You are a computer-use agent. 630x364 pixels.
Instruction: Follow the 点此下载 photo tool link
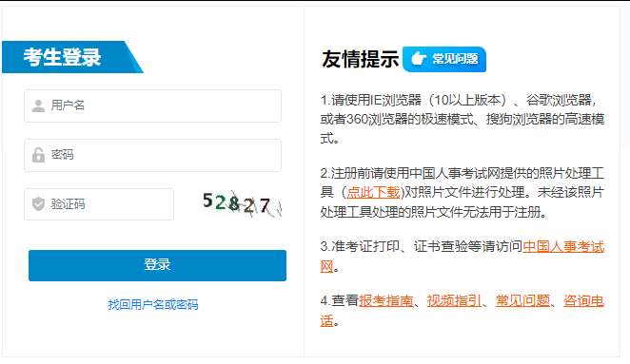tap(374, 193)
